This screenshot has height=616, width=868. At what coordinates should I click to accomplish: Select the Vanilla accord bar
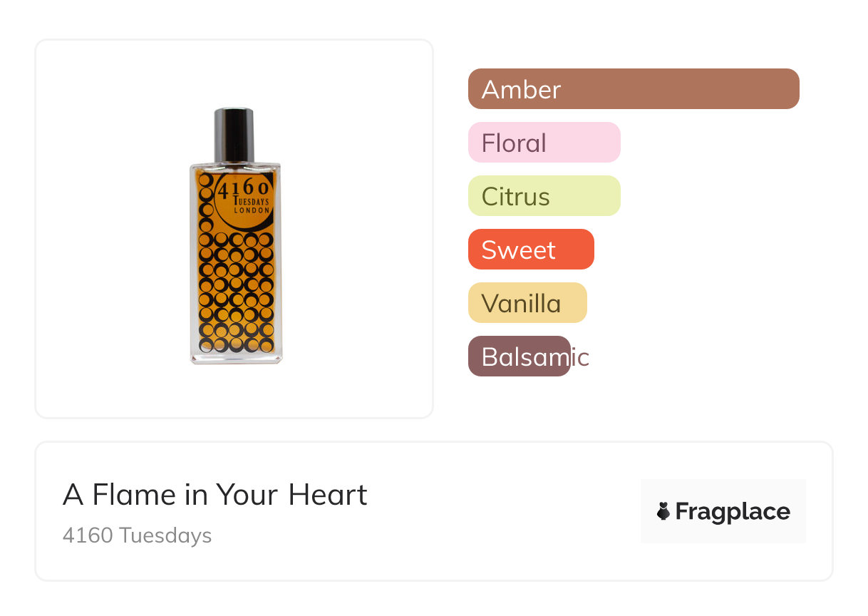pyautogui.click(x=527, y=303)
